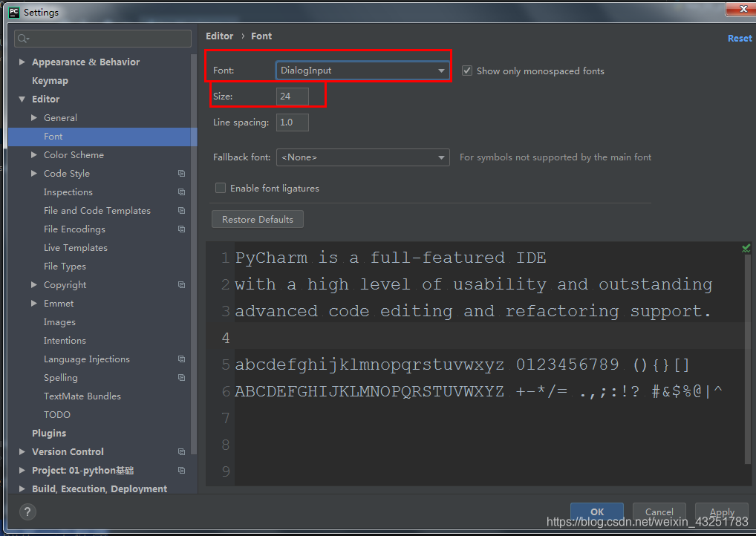Screen dimensions: 756x536
Task: Click the Apply button
Action: click(x=722, y=512)
